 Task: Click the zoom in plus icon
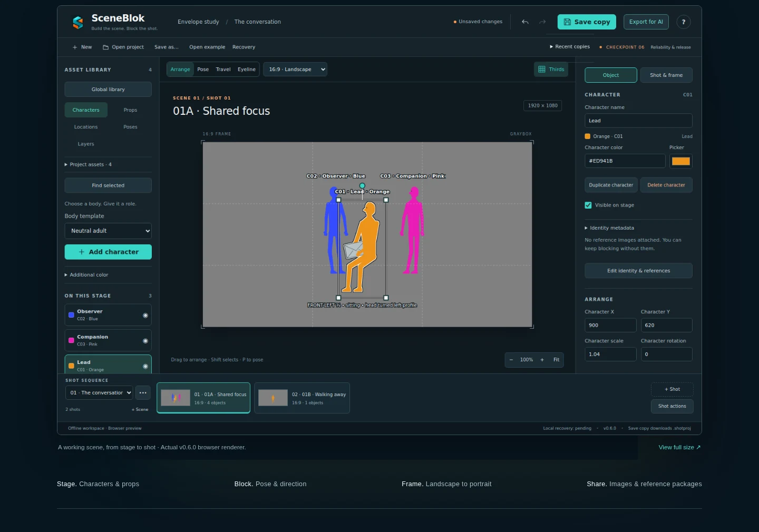pos(542,360)
